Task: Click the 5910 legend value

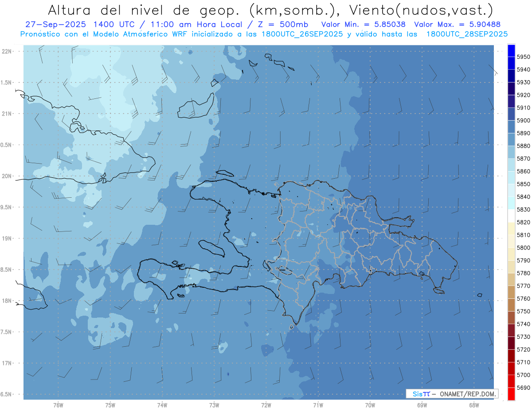Action: tap(523, 108)
